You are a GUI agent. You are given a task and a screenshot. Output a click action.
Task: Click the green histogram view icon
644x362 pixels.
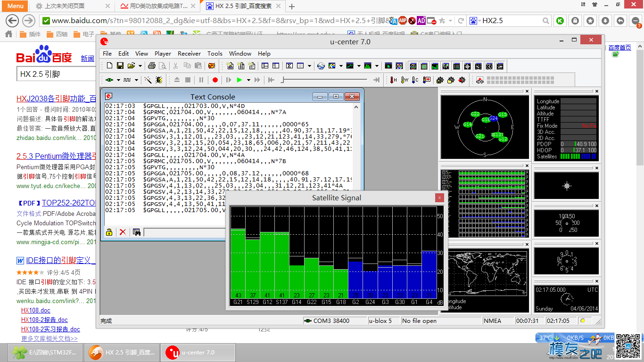click(367, 66)
